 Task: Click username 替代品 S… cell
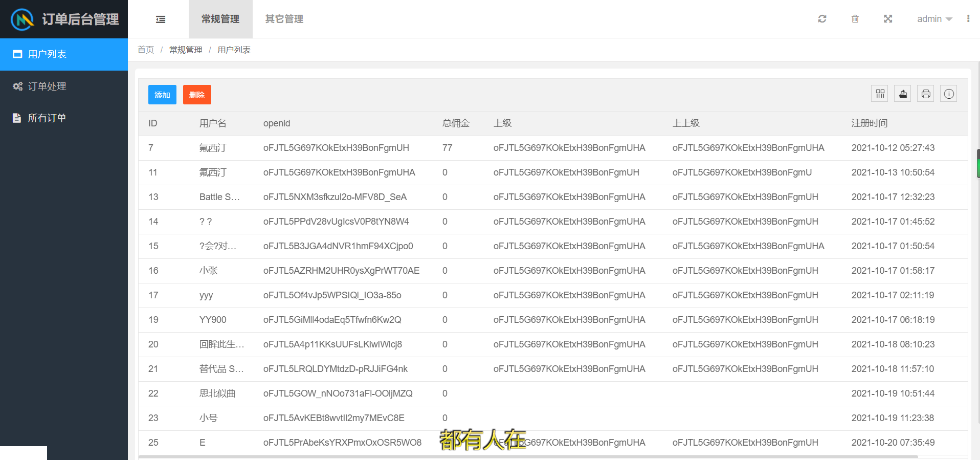221,369
